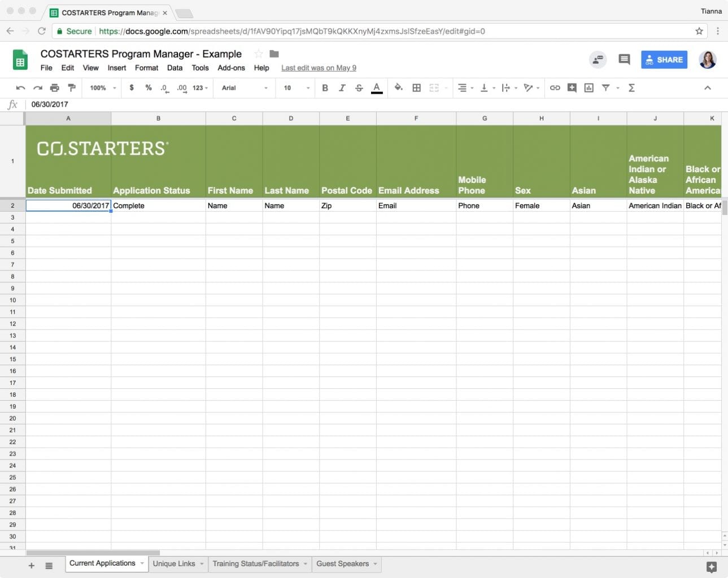This screenshot has height=578, width=728.
Task: Open text wrapping dropdown
Action: pyautogui.click(x=509, y=88)
